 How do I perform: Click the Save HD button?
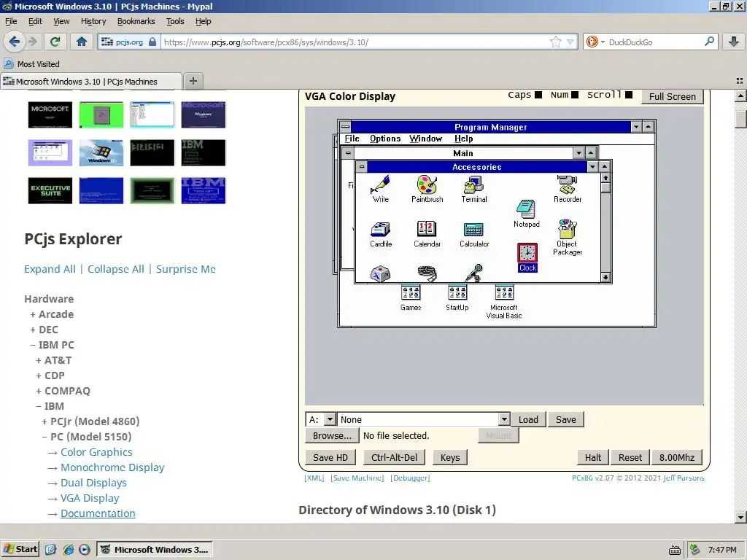coord(330,458)
